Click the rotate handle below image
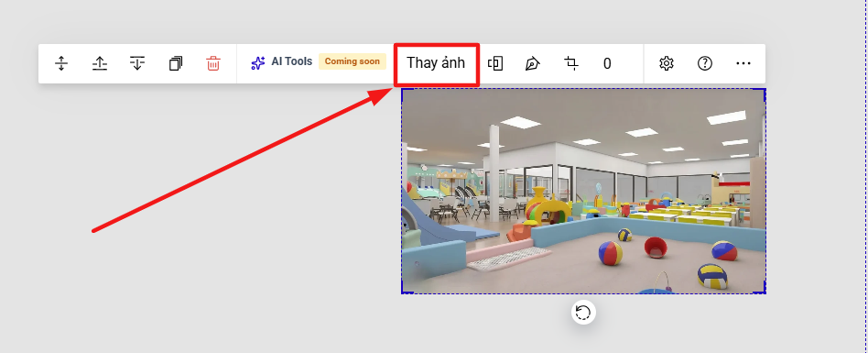The height and width of the screenshot is (353, 868). [x=583, y=313]
